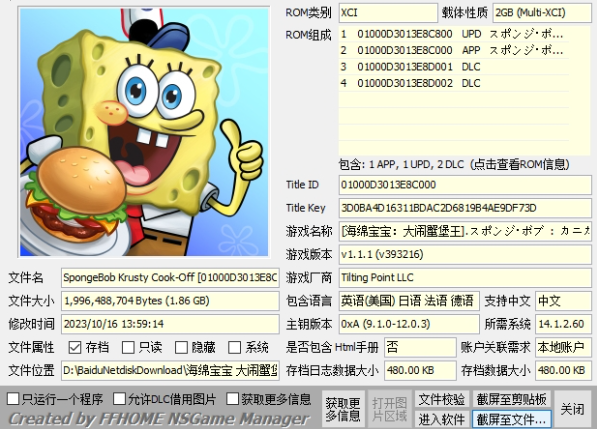This screenshot has width=597, height=429.
Task: Toggle the 存档 file attribute checkbox
Action: [75, 347]
